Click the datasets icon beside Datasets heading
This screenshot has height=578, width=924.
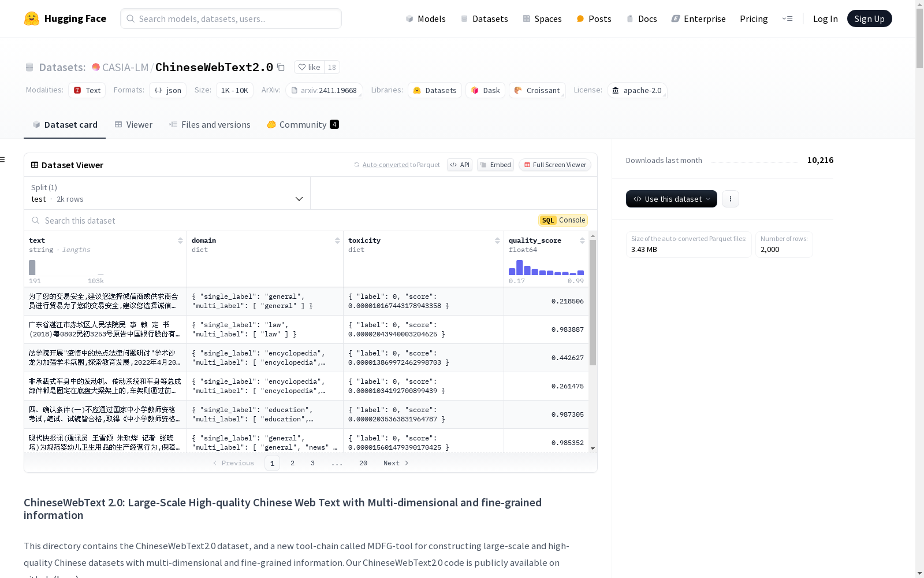29,67
